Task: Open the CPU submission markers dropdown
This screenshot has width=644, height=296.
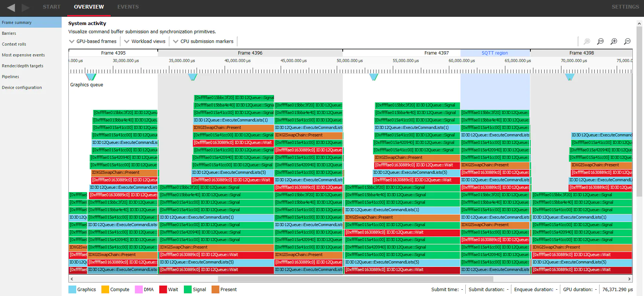Action: (x=203, y=41)
